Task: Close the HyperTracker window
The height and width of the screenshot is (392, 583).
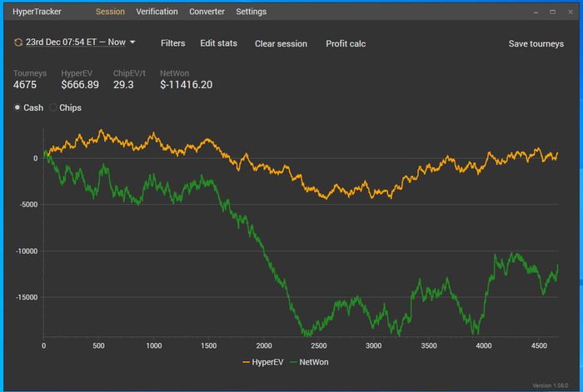Action: point(570,12)
